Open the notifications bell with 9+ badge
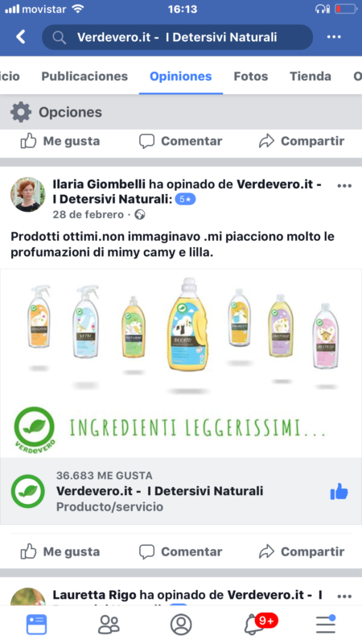362x644 pixels. 260,624
